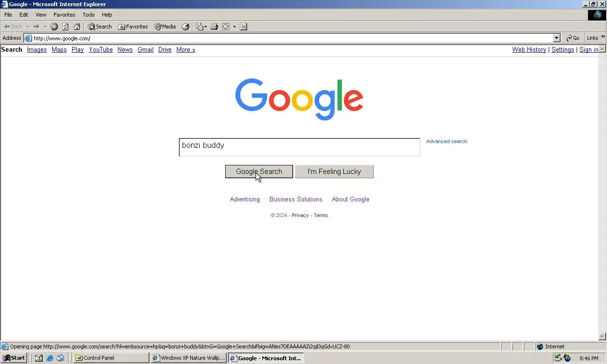Open the News link
The width and height of the screenshot is (607, 364).
125,49
